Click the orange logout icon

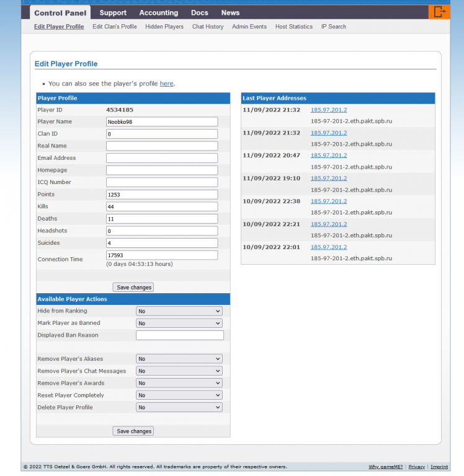pyautogui.click(x=439, y=12)
